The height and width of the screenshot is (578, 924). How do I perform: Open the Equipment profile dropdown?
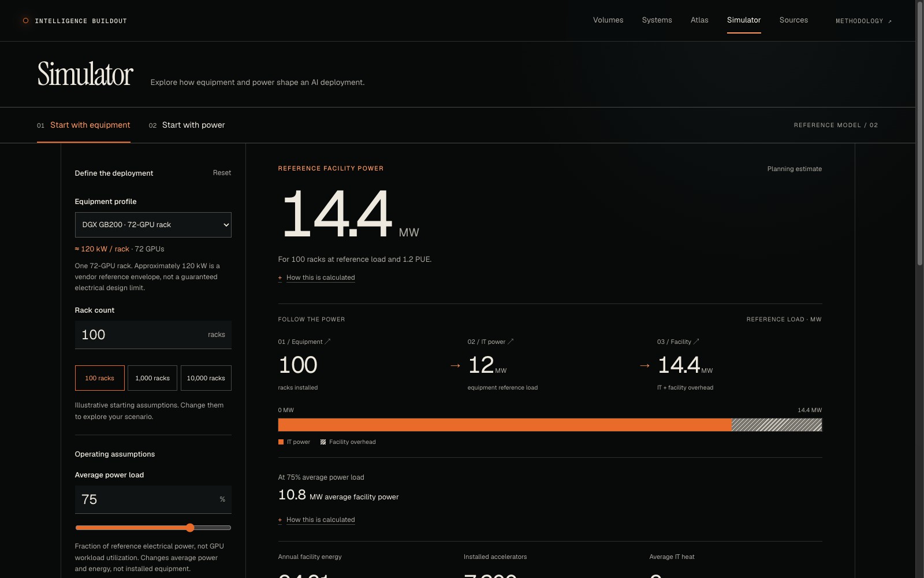click(x=153, y=225)
